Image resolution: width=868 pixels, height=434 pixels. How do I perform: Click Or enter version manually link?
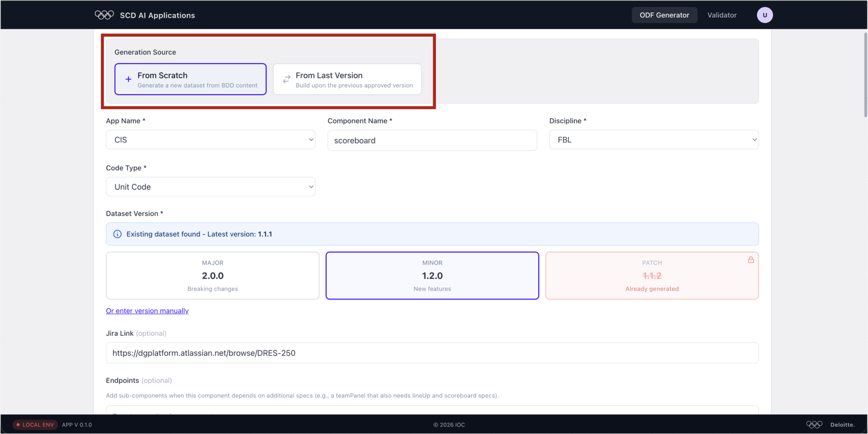pyautogui.click(x=147, y=311)
